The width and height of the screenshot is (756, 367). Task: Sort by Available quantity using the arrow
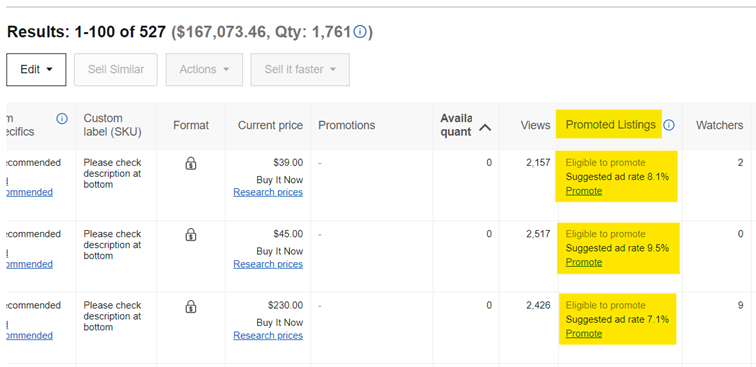pos(485,128)
